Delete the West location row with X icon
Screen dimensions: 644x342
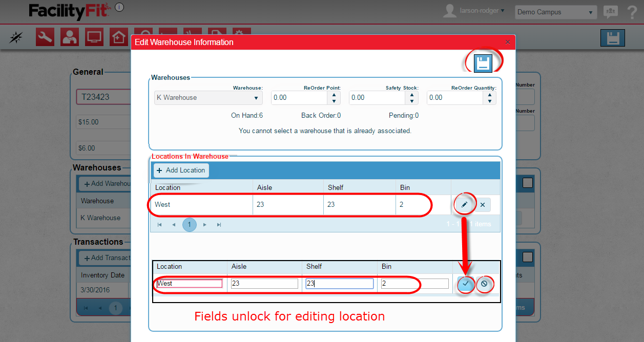(x=483, y=205)
